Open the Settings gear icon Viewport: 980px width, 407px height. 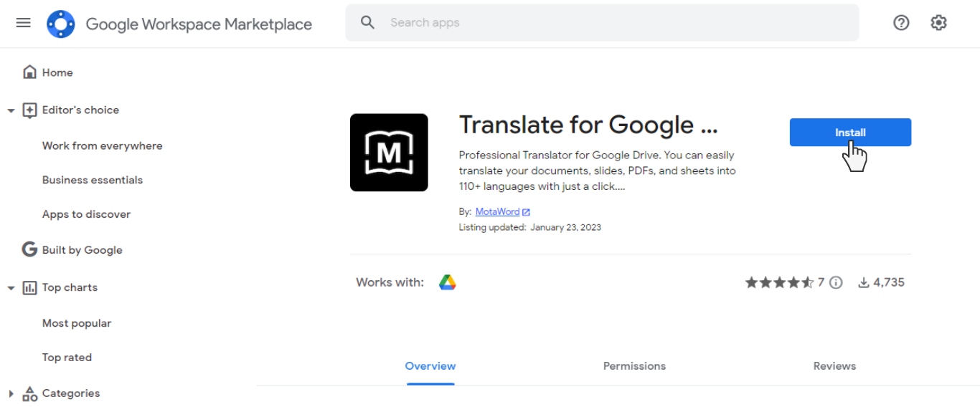click(x=938, y=23)
